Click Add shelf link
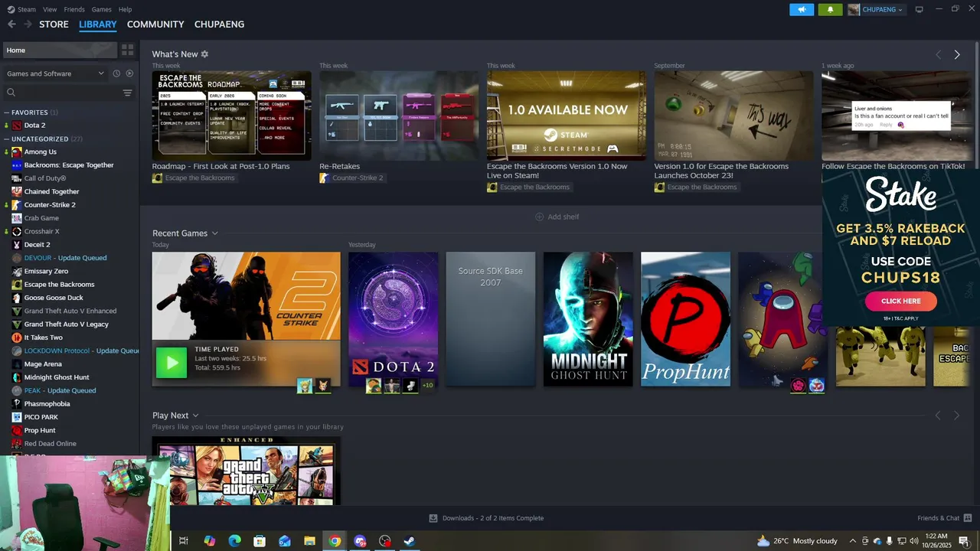The width and height of the screenshot is (980, 551). [563, 217]
